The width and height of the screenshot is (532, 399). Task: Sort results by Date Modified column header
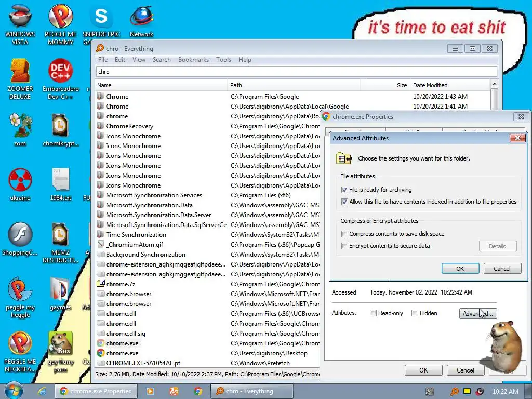coord(450,85)
